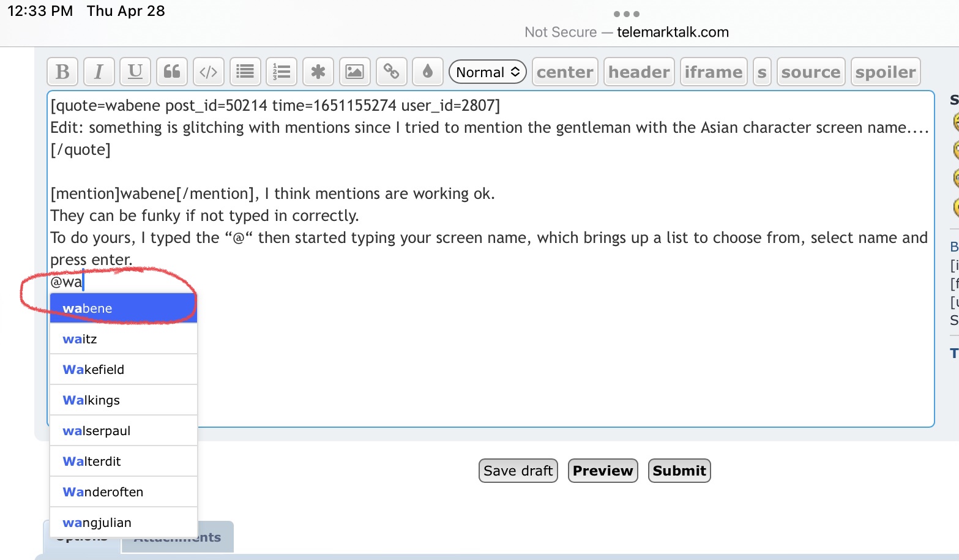Underline text toolbar button
959x560 pixels.
pyautogui.click(x=135, y=72)
